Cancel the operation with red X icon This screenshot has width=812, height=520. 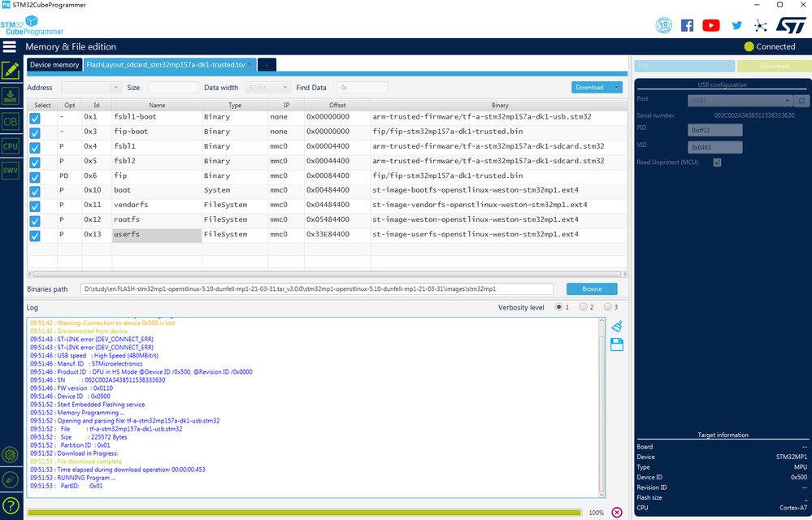[617, 512]
